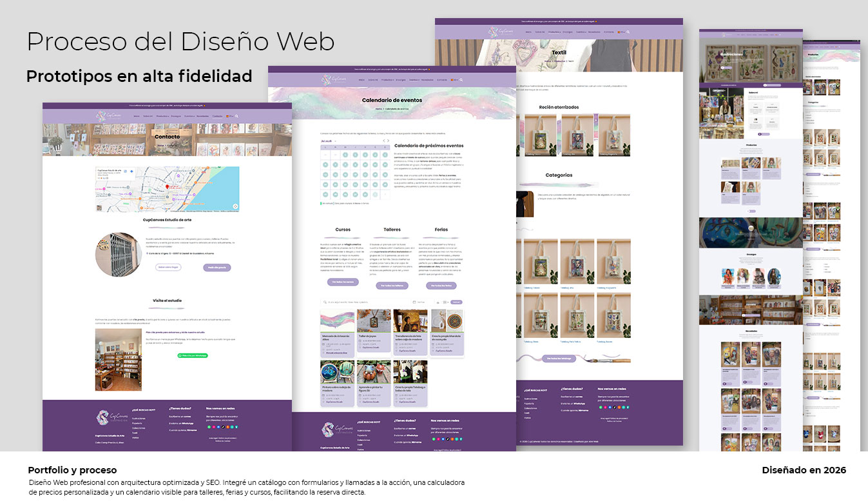Expand Productos menu in Contacto page header
Screen dimensions: 868x503
click(x=162, y=116)
